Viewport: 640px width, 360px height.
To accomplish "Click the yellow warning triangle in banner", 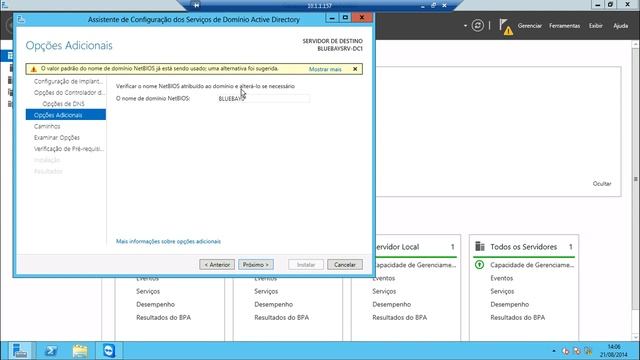I will pos(33,69).
